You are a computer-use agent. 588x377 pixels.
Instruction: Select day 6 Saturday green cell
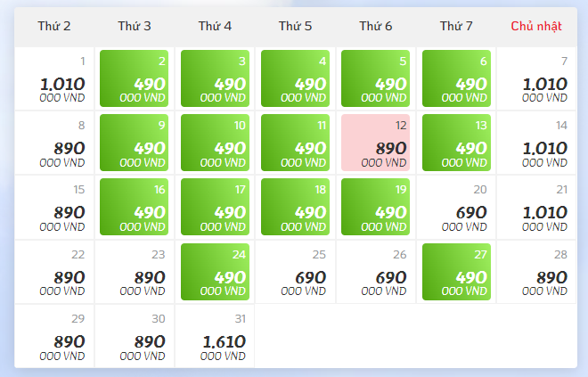456,78
